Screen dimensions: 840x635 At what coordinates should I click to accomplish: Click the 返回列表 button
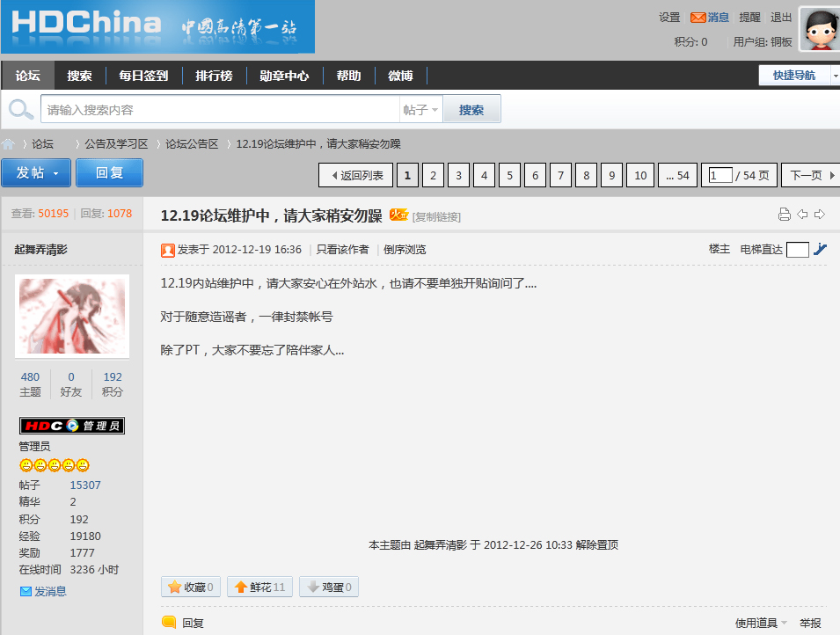click(355, 174)
